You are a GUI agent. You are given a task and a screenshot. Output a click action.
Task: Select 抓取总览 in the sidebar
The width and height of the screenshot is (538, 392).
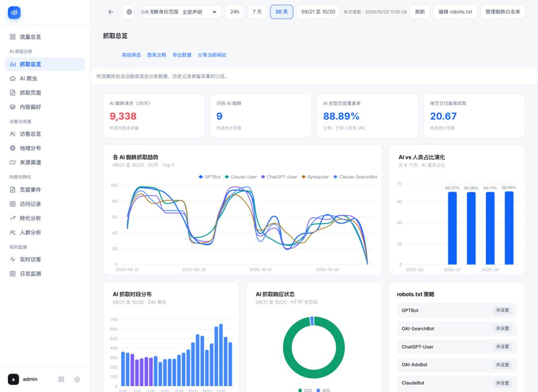pos(45,64)
